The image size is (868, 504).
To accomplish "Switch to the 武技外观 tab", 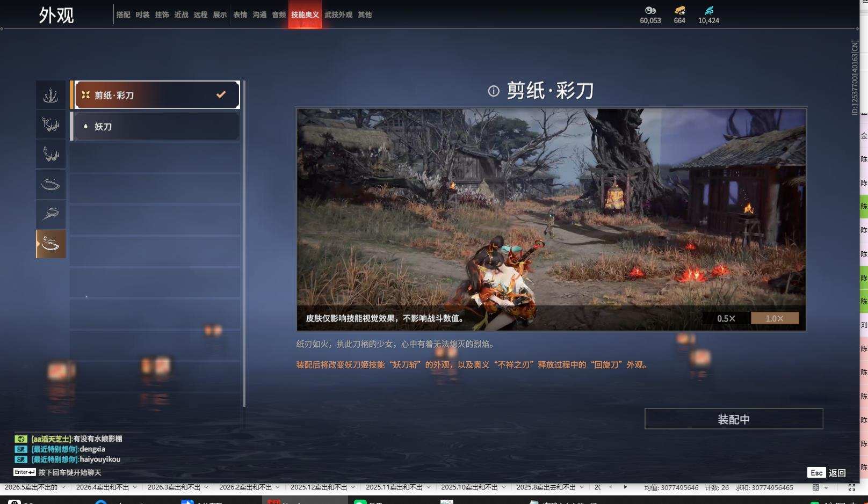I will (x=338, y=15).
